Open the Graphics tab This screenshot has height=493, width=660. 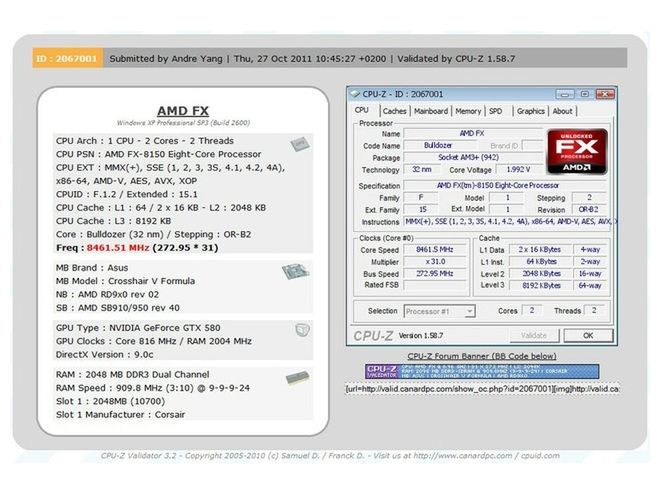(x=530, y=111)
